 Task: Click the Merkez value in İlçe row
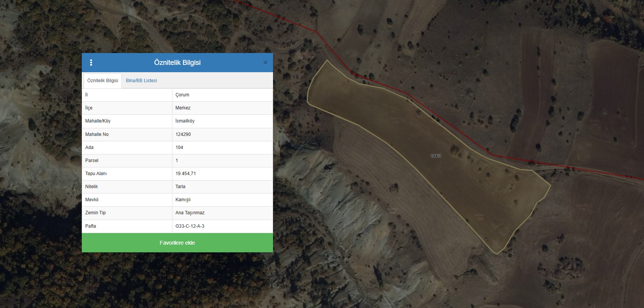click(x=183, y=108)
